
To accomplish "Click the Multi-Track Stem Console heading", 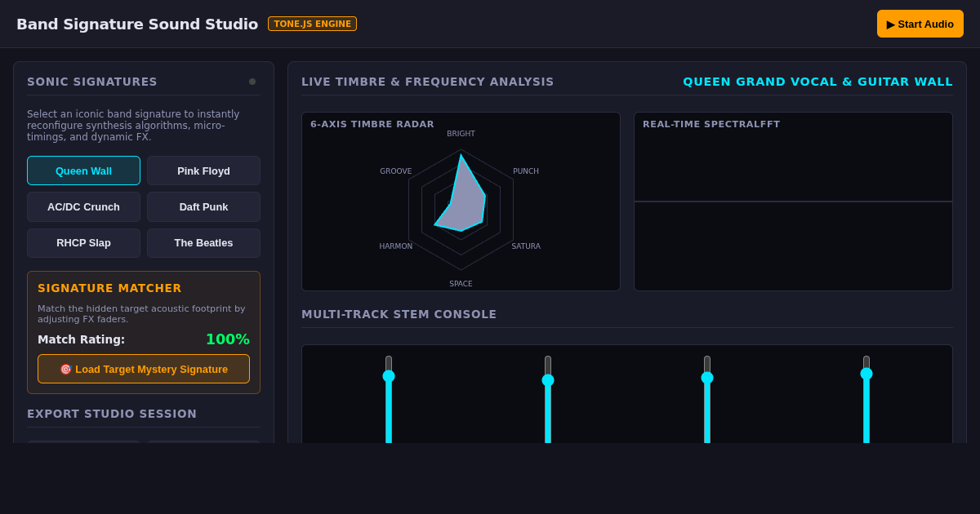I will point(399,314).
